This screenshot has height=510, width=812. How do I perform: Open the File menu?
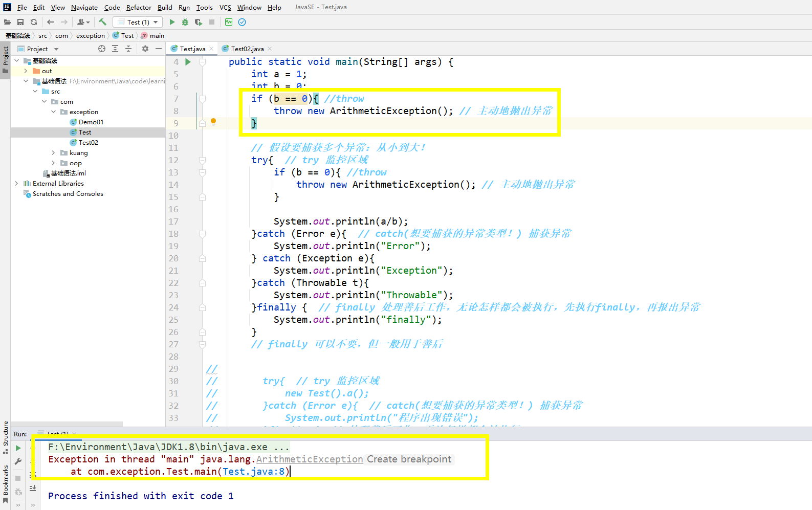click(x=22, y=7)
